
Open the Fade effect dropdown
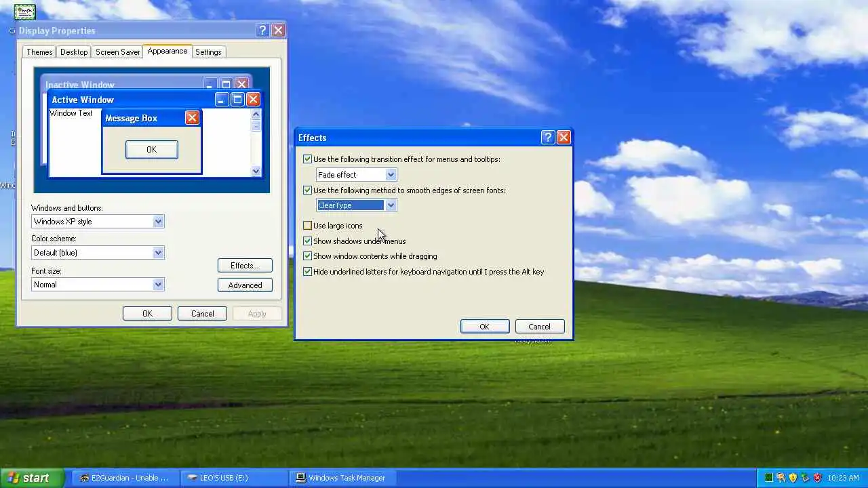click(x=391, y=175)
